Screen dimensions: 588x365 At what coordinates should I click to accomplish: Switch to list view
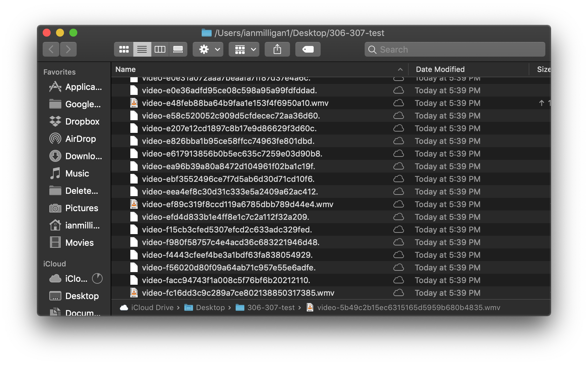click(142, 49)
